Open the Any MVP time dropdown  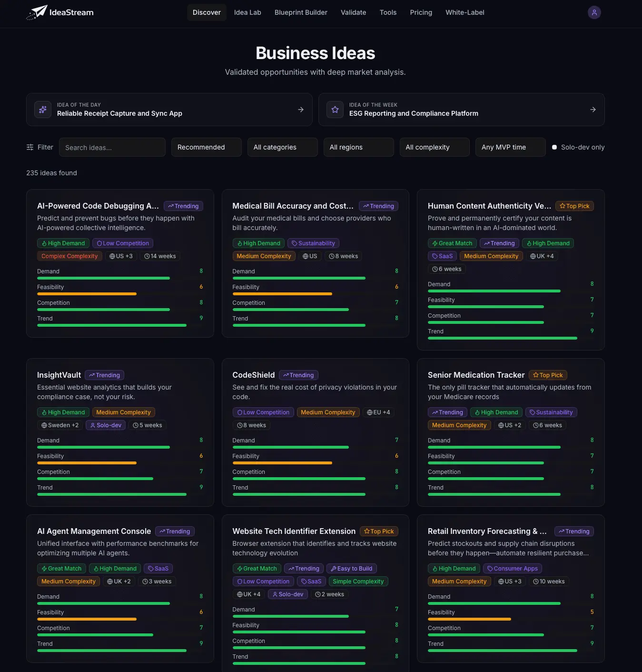coord(511,147)
